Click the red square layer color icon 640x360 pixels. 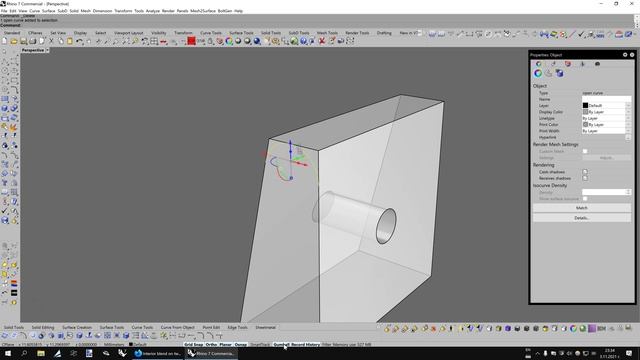(191, 41)
